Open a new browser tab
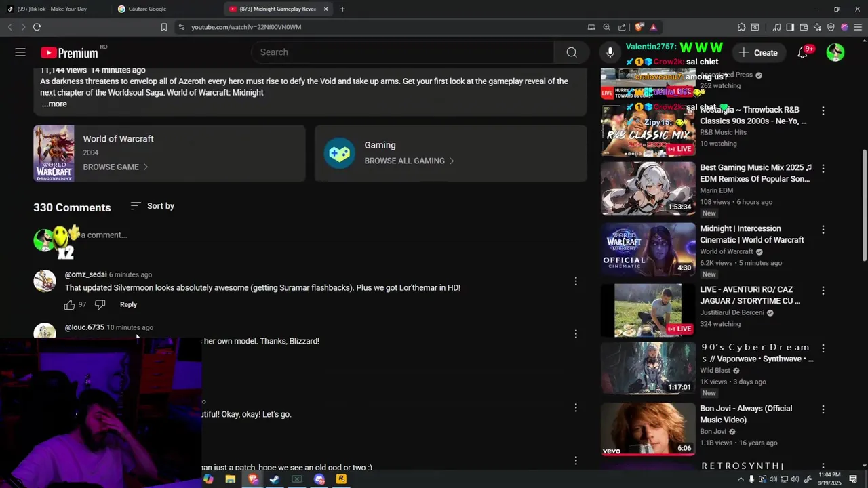 (x=342, y=9)
